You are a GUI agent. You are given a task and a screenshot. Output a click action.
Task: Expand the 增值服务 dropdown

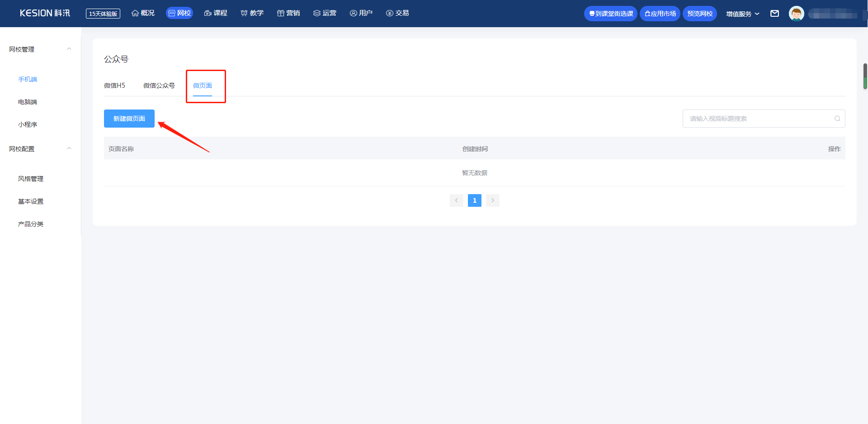pyautogui.click(x=743, y=14)
